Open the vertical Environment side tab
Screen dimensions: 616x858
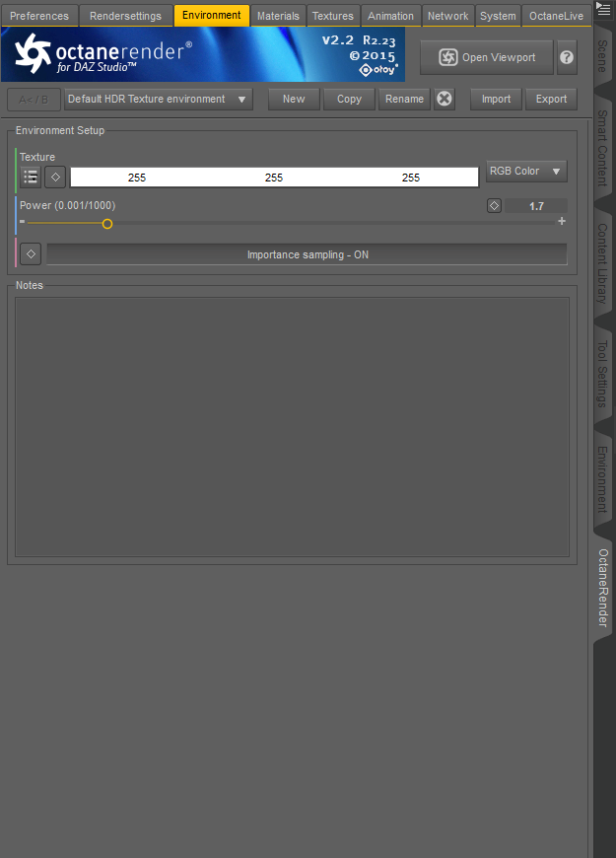click(x=602, y=479)
